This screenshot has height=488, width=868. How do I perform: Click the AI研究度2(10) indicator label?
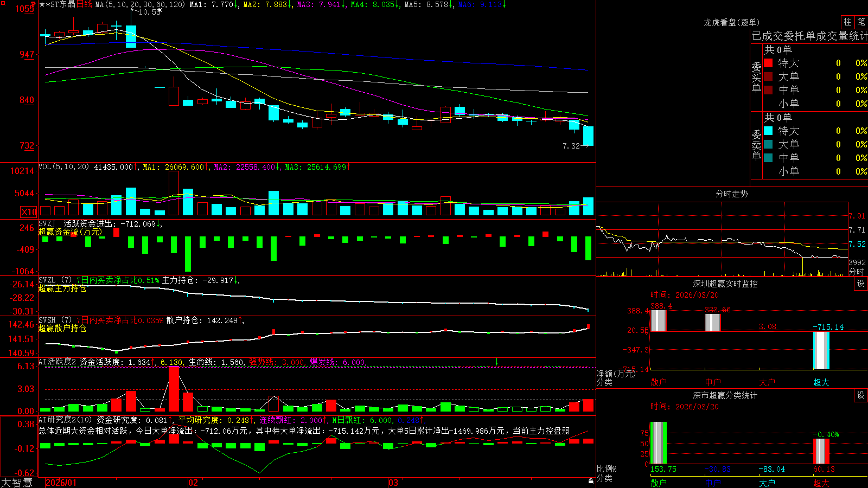pos(65,420)
